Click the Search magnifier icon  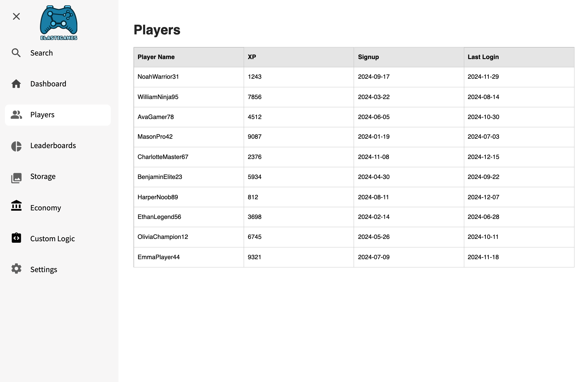click(16, 53)
